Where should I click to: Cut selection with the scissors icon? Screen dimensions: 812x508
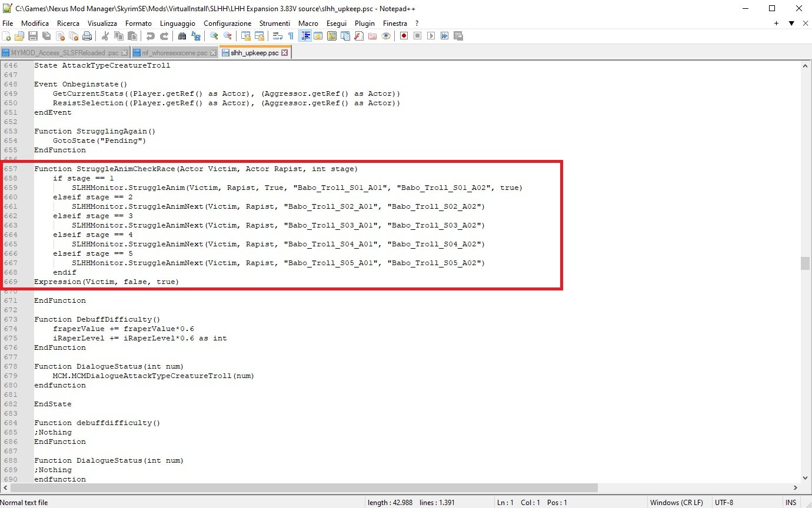[105, 36]
